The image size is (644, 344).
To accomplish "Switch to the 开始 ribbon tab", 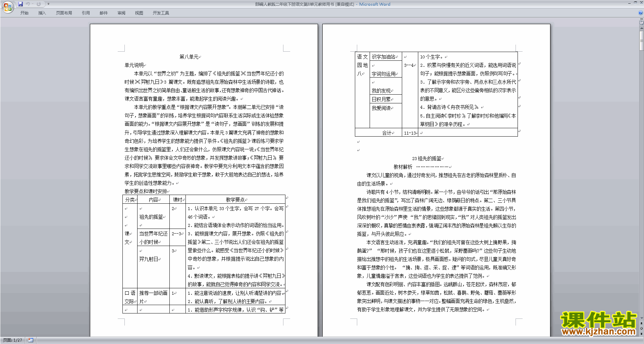I will click(24, 13).
